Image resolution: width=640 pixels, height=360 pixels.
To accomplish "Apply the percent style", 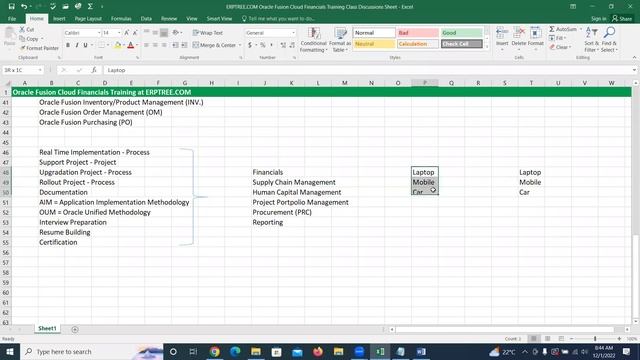I will tap(263, 45).
